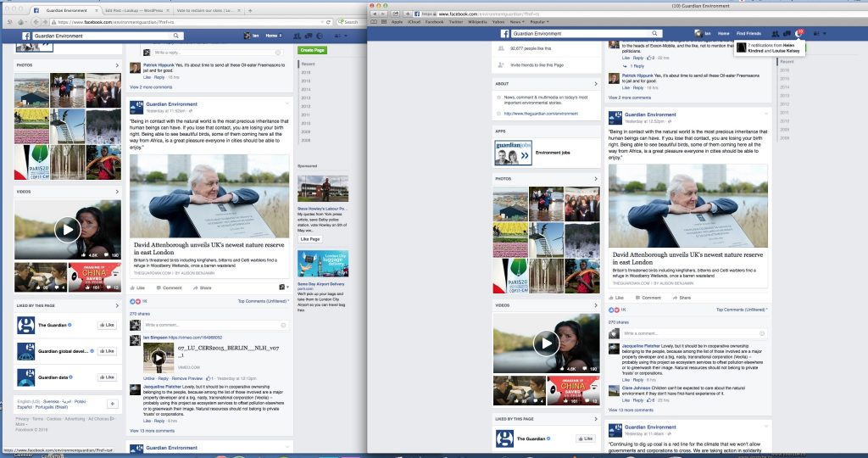Click Like Page under Sponsored ad
The width and height of the screenshot is (868, 458).
click(x=310, y=239)
